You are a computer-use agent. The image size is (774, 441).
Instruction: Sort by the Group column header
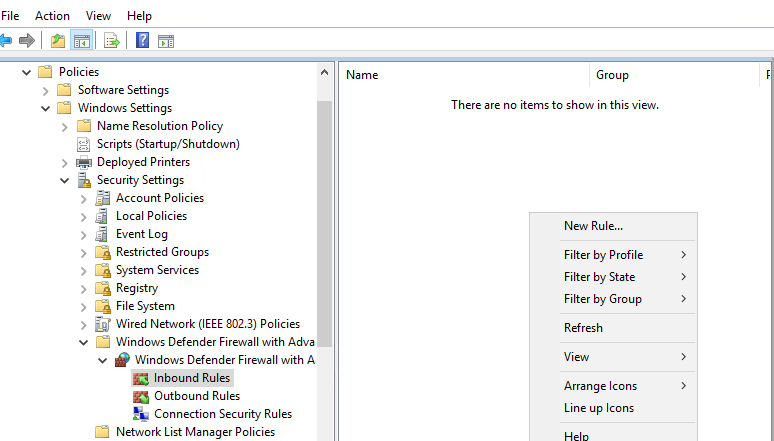(674, 75)
